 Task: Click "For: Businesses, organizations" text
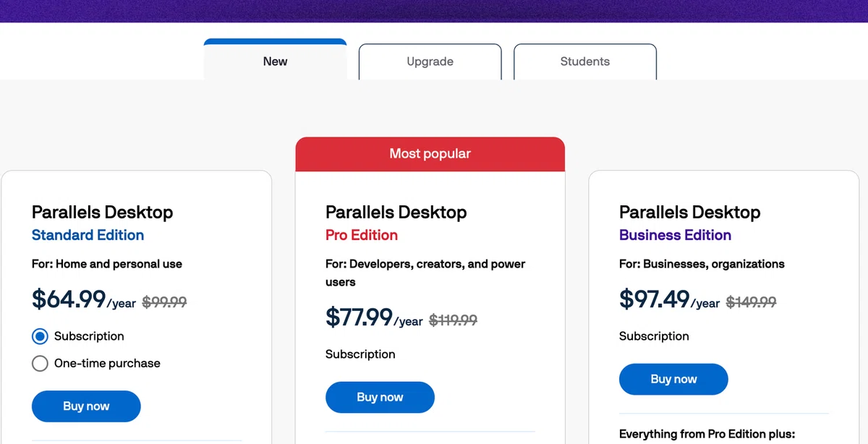(702, 264)
